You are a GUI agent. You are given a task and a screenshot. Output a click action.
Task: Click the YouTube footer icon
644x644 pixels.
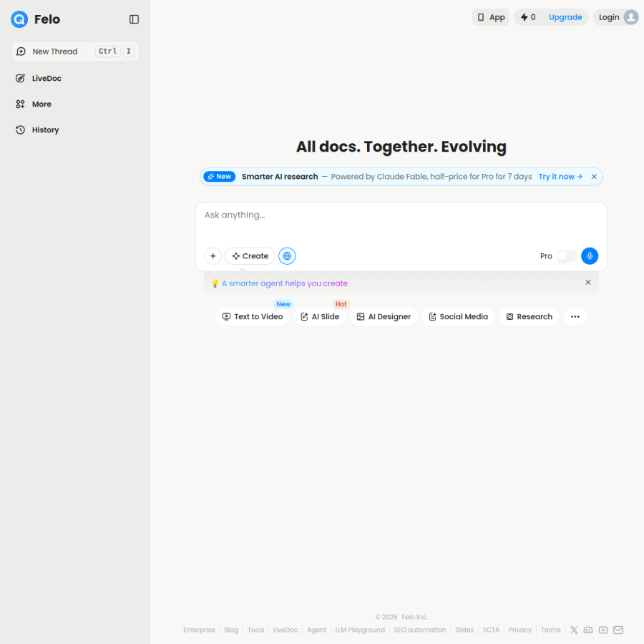click(603, 630)
